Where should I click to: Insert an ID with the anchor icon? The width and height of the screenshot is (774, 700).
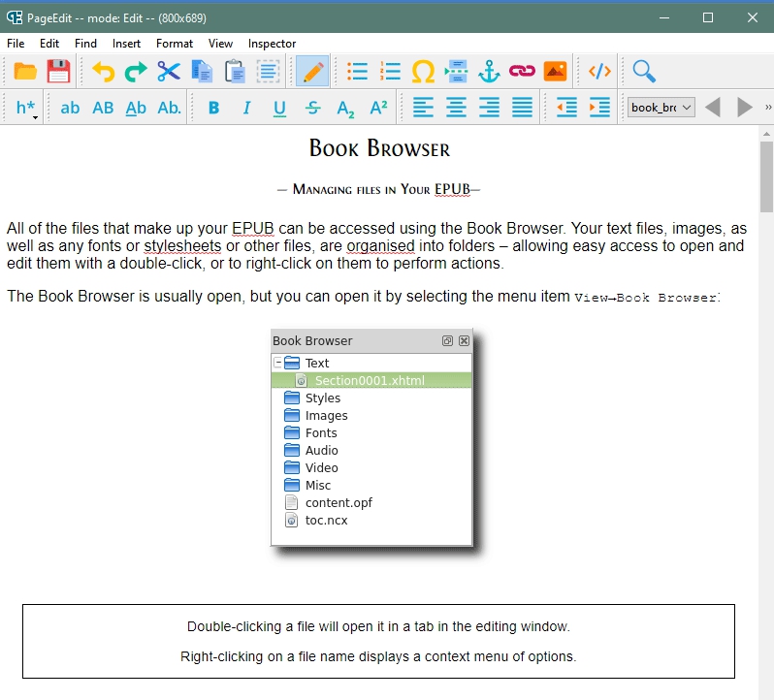point(489,71)
